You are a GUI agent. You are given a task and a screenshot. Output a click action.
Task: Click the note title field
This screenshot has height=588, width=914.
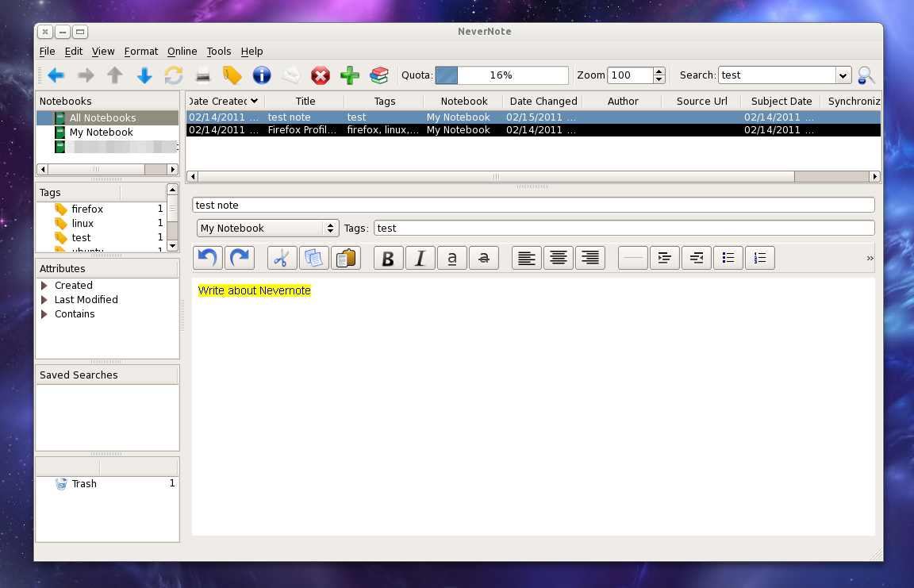tap(533, 206)
